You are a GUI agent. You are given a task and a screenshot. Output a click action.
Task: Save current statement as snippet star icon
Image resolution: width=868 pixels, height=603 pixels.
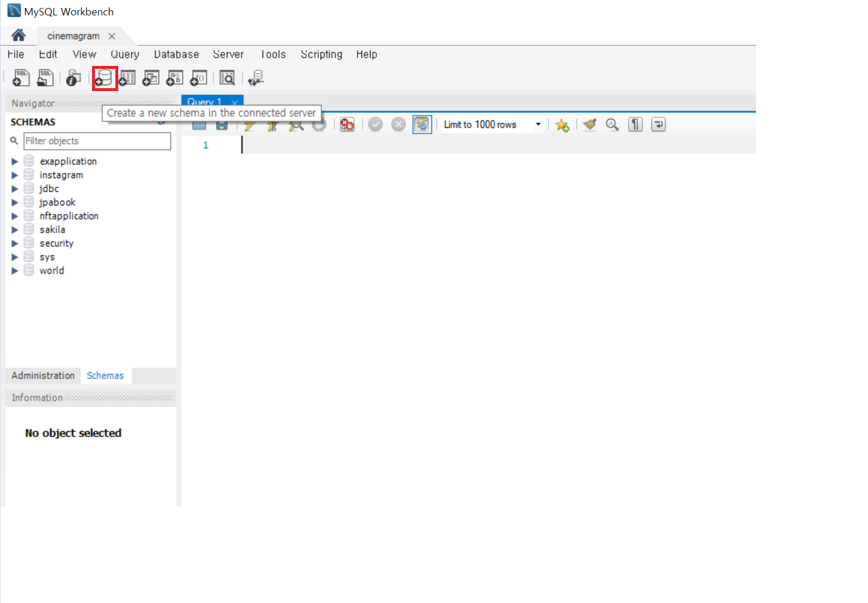coord(562,125)
